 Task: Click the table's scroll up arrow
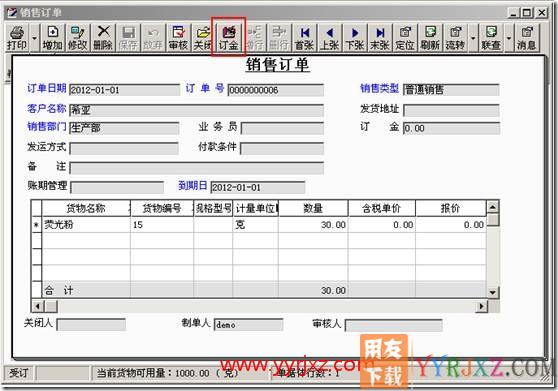pos(493,207)
